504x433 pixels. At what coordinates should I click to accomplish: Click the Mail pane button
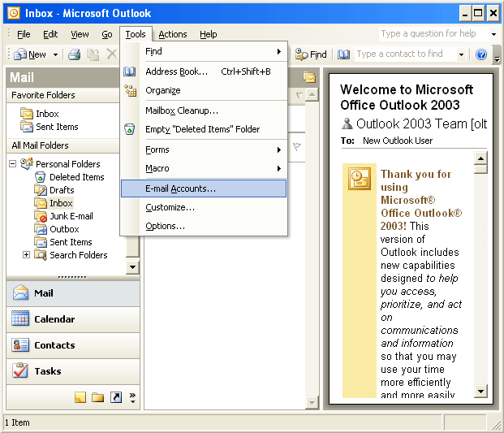point(73,293)
